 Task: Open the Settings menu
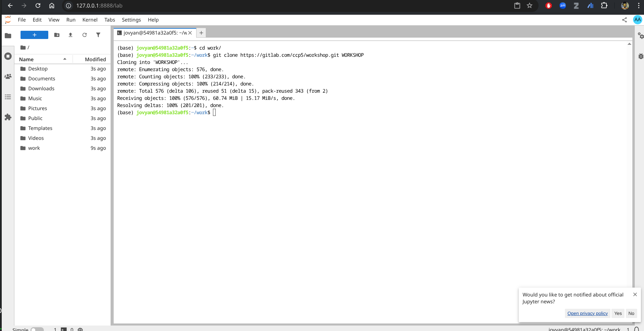point(131,20)
